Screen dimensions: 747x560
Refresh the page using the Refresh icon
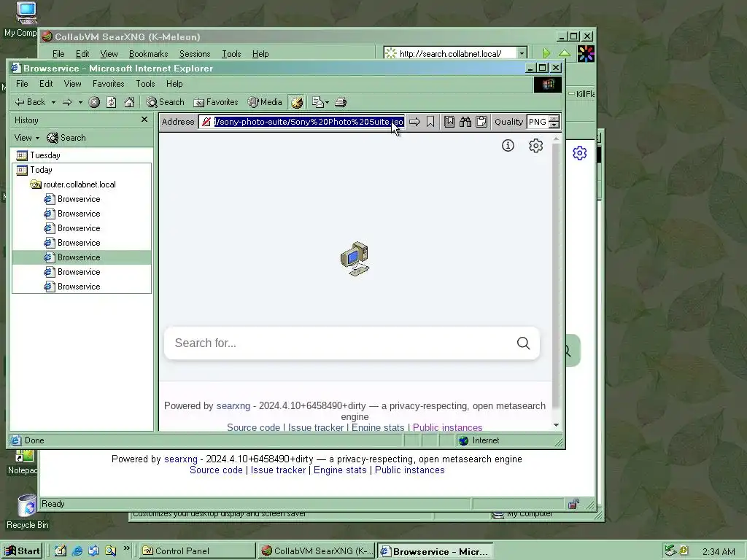point(112,102)
